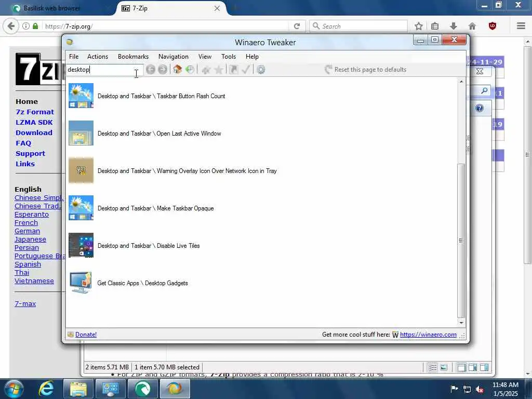Click blue help icon in background window
This screenshot has height=399, width=532.
[480, 108]
